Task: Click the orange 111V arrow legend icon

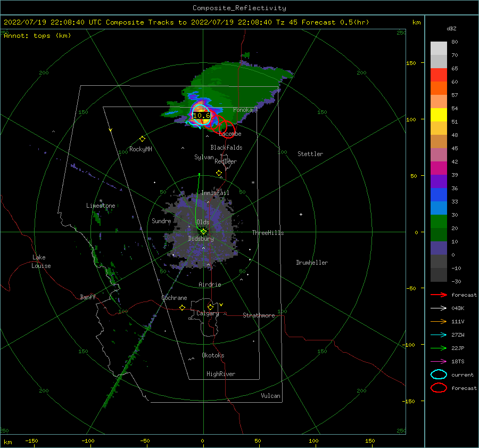Action: pyautogui.click(x=439, y=321)
